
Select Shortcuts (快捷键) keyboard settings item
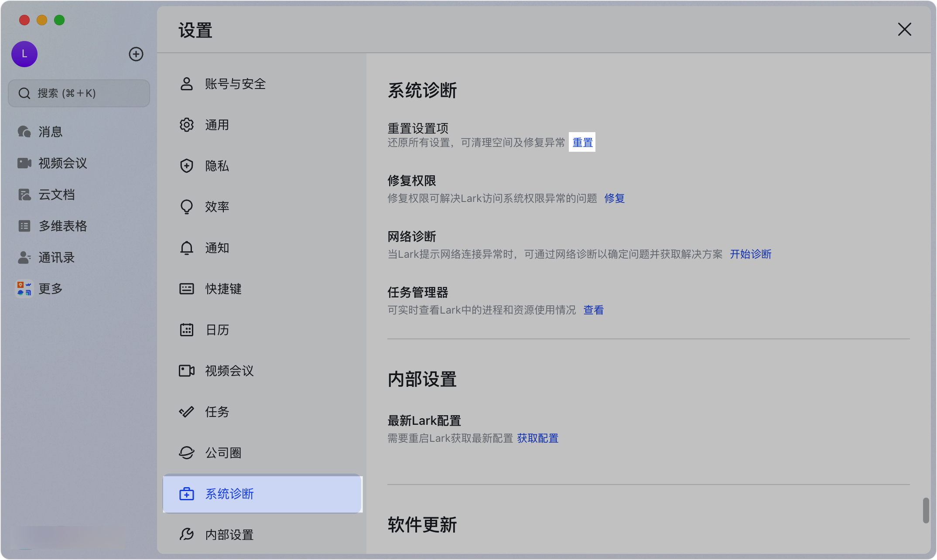(223, 289)
